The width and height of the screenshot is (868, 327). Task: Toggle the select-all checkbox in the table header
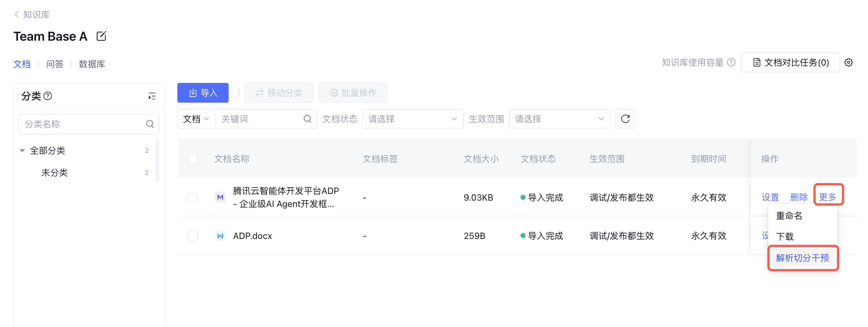coord(192,159)
